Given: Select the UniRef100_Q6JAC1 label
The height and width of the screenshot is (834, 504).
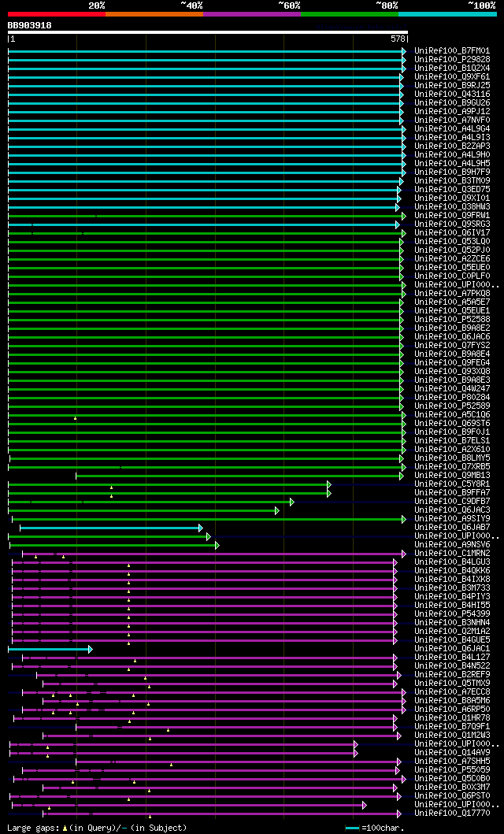Looking at the screenshot, I should pos(452,649).
